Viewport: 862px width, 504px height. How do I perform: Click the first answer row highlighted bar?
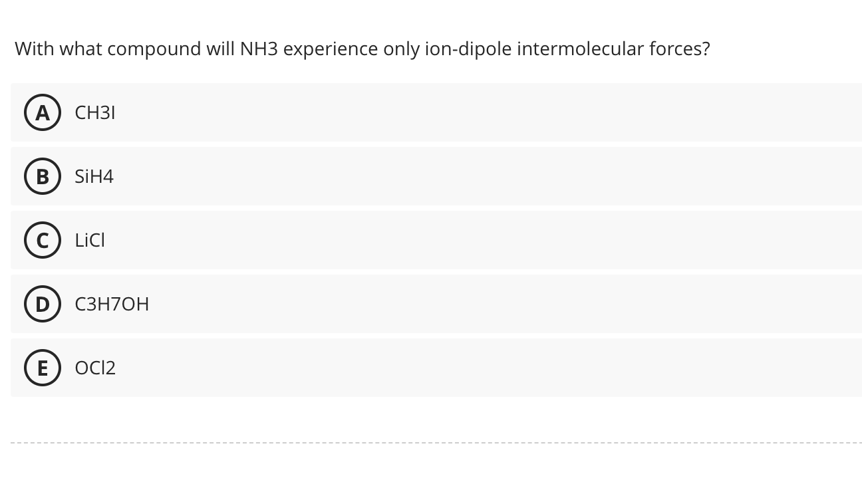coord(432,112)
